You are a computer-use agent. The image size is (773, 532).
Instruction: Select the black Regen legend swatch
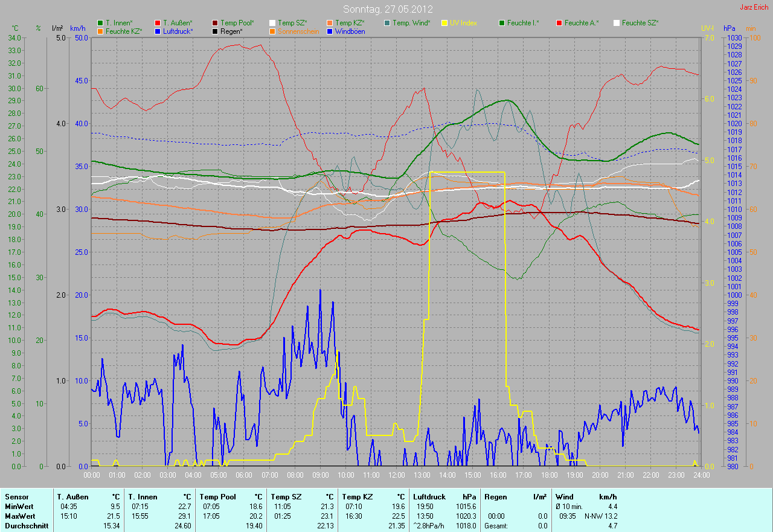(x=215, y=31)
